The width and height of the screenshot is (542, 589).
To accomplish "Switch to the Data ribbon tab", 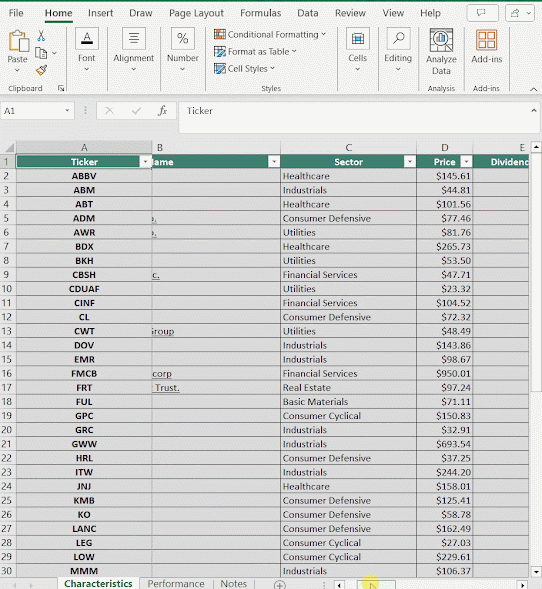I will click(x=308, y=13).
